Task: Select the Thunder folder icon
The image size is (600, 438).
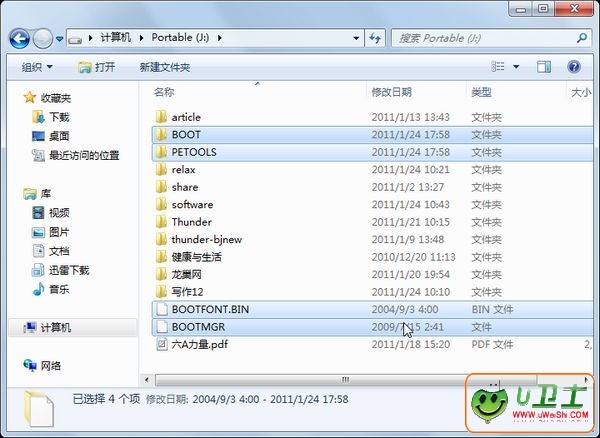Action: 161,222
